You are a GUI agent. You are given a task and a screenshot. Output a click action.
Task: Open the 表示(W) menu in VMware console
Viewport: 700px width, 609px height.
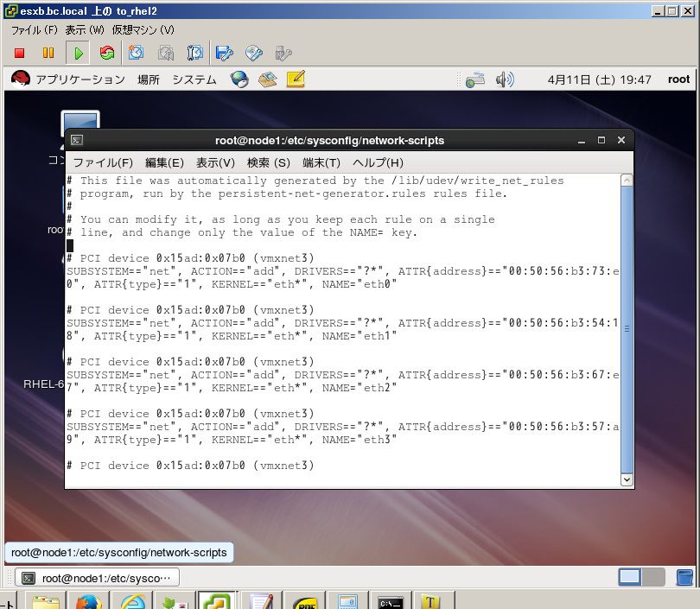pyautogui.click(x=85, y=30)
